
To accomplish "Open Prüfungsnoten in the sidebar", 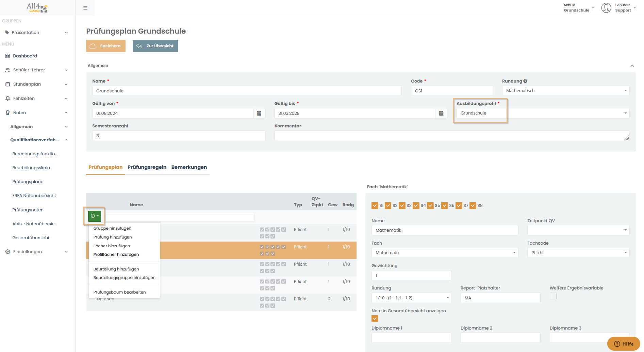I will pyautogui.click(x=28, y=210).
